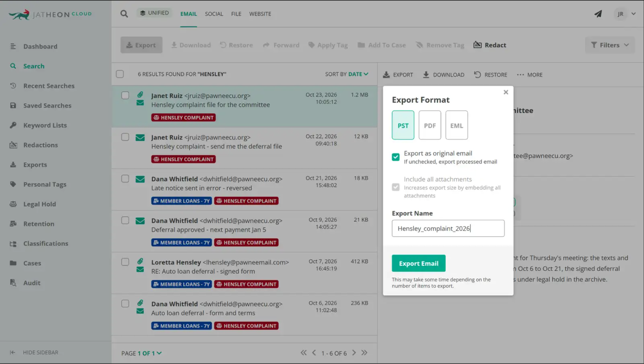
Task: Switch to the WEBSITE tab
Action: coord(260,14)
